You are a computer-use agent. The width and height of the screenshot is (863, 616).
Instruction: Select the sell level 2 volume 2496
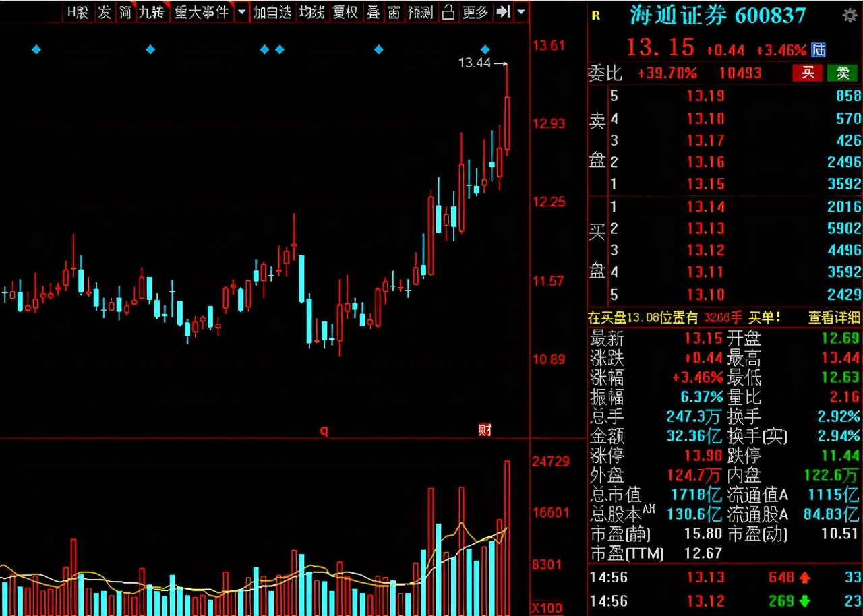pyautogui.click(x=844, y=162)
